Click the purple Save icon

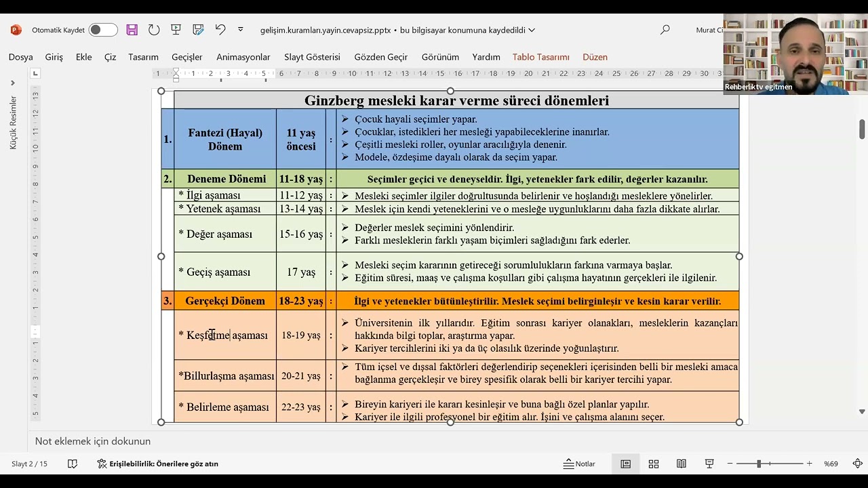132,30
